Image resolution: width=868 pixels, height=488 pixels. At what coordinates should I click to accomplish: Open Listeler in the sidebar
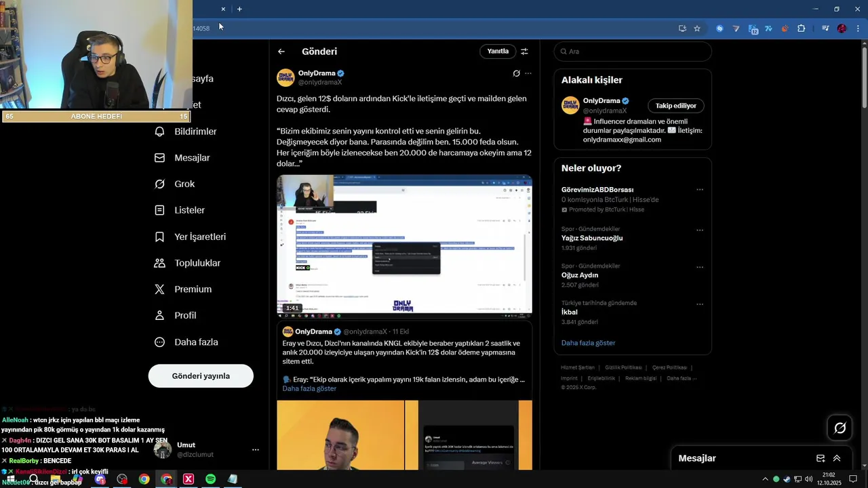pyautogui.click(x=180, y=211)
